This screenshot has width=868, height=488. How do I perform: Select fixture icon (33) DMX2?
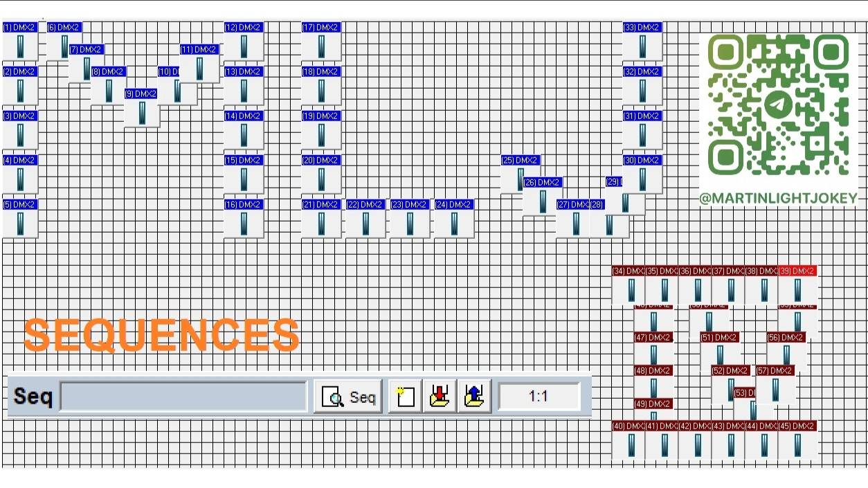point(642,42)
